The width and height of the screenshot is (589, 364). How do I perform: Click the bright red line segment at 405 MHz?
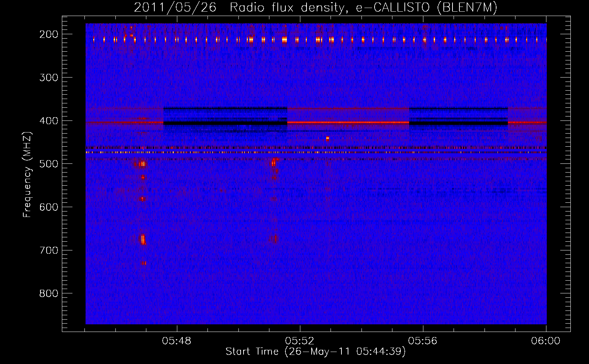click(348, 122)
